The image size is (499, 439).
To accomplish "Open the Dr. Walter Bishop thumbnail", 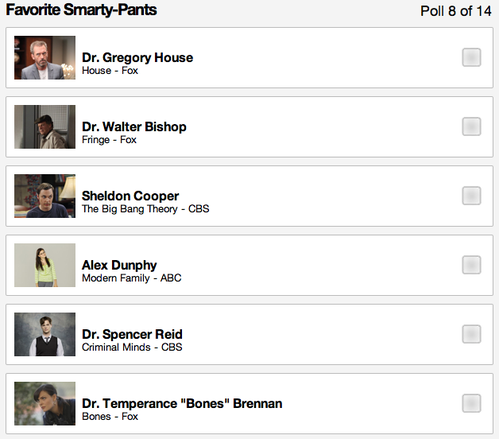I will tap(45, 127).
